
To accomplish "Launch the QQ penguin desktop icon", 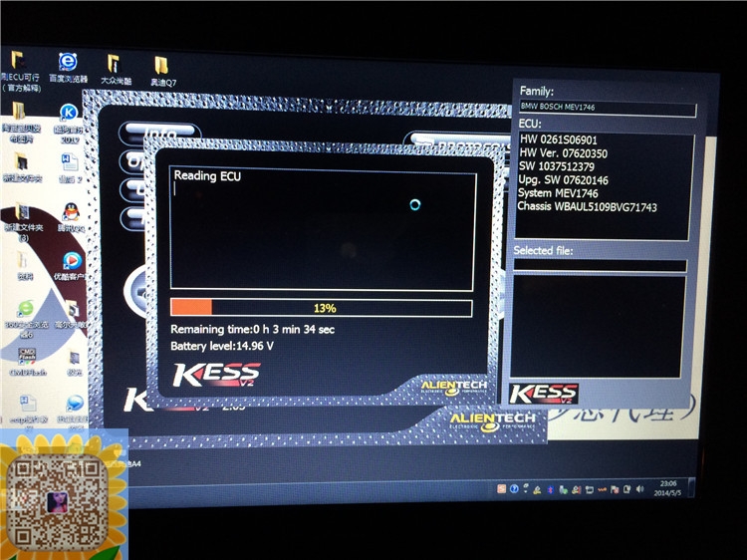I will 71,218.
